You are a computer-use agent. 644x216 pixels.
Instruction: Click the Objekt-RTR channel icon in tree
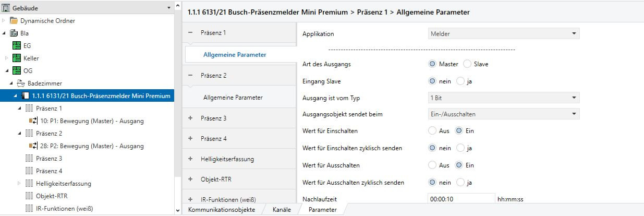pos(29,196)
